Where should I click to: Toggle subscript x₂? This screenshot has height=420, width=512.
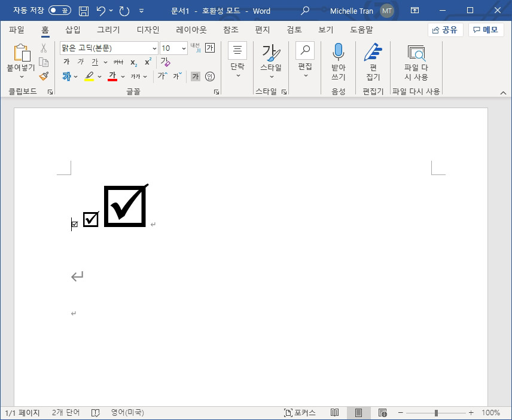point(133,62)
